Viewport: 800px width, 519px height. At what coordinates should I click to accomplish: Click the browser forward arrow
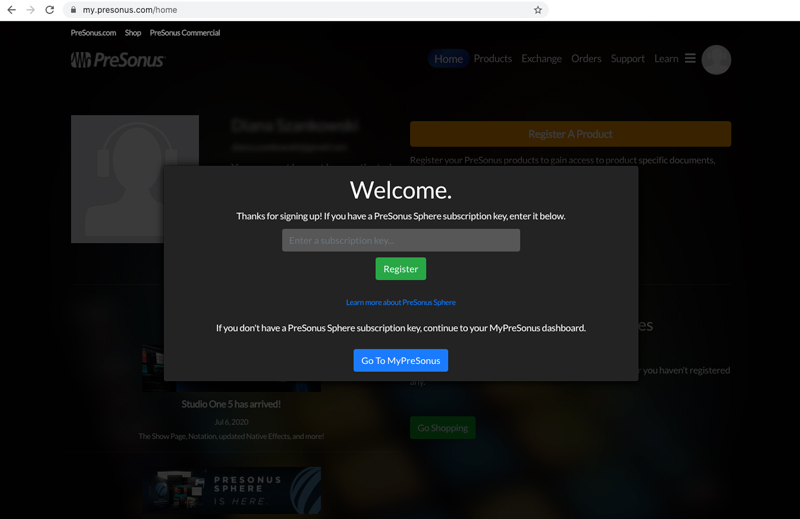[31, 10]
